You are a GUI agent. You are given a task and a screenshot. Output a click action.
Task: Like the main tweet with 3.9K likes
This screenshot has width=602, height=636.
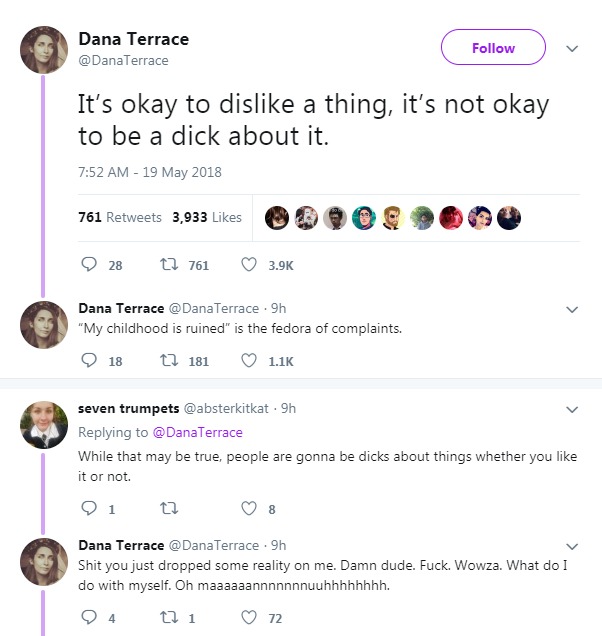(250, 265)
